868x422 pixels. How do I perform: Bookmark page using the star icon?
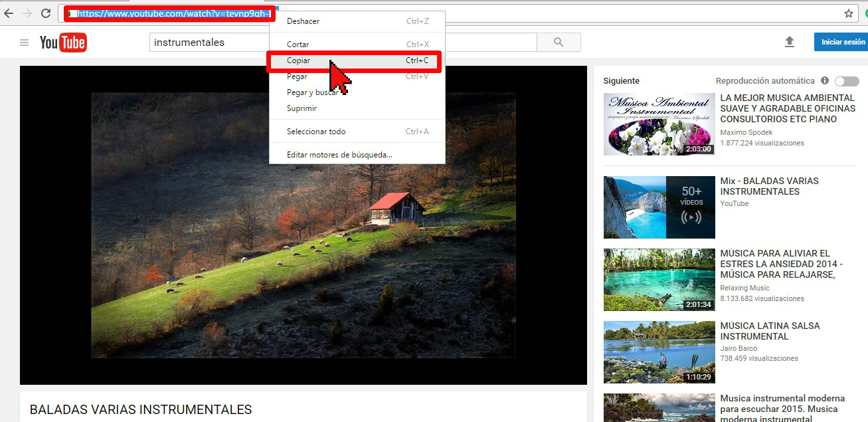(849, 13)
